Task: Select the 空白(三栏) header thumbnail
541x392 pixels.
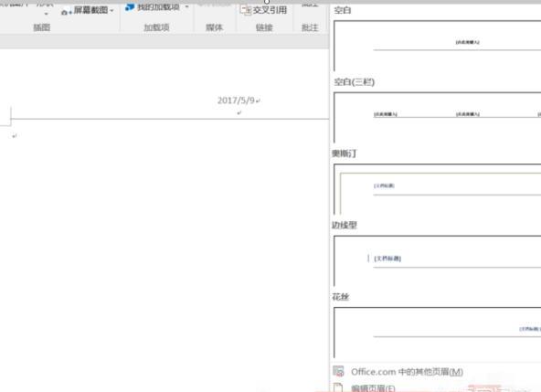Action: 437,117
